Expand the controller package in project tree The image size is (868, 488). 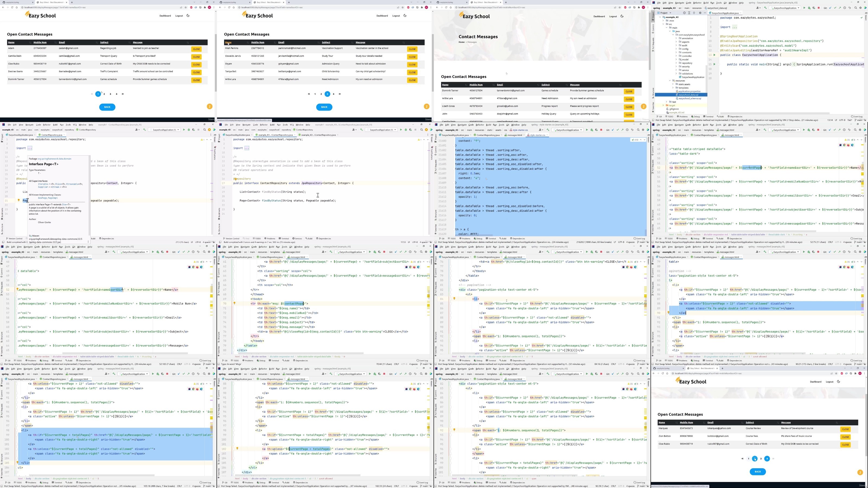[676, 56]
